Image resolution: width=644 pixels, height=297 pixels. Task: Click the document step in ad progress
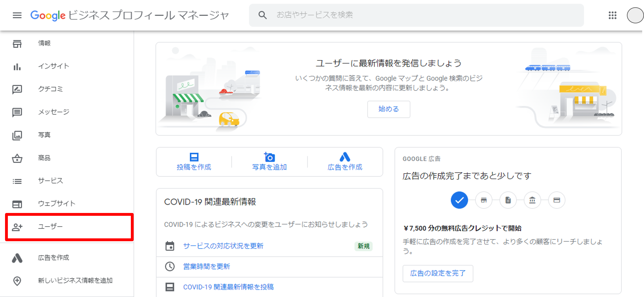(x=508, y=200)
